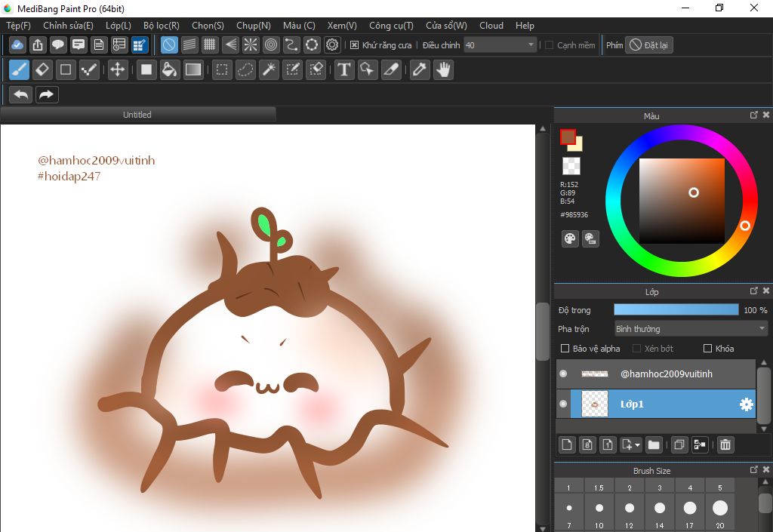
Task: Select the Magic Wand tool
Action: (269, 69)
